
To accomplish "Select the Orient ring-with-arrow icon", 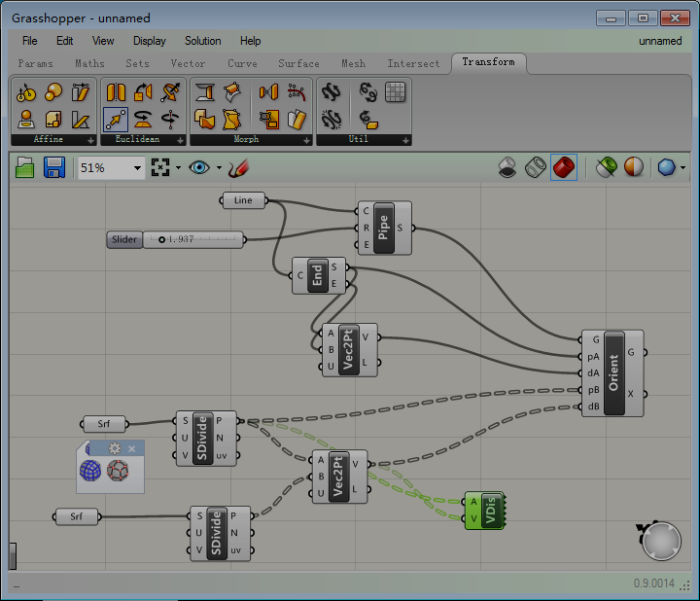I will pyautogui.click(x=170, y=92).
